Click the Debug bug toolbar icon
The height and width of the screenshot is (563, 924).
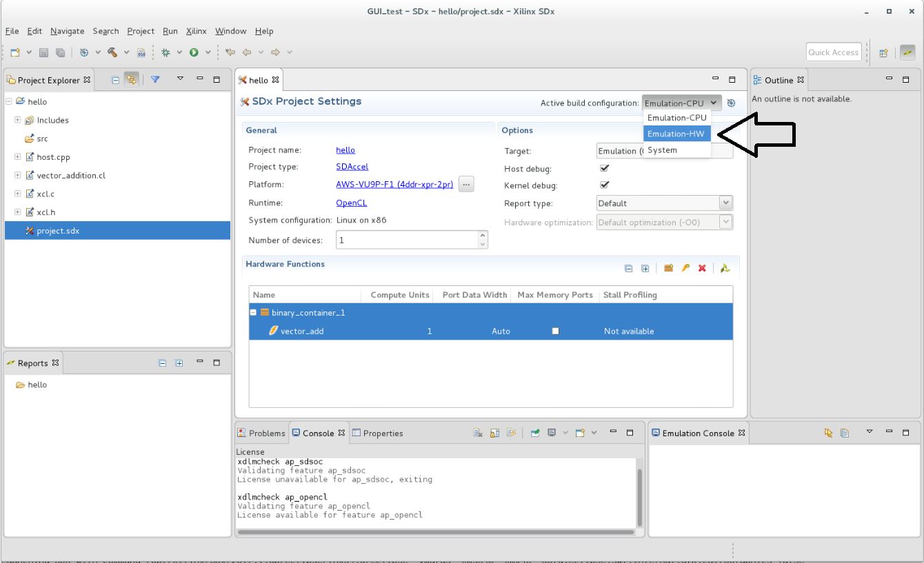click(165, 52)
